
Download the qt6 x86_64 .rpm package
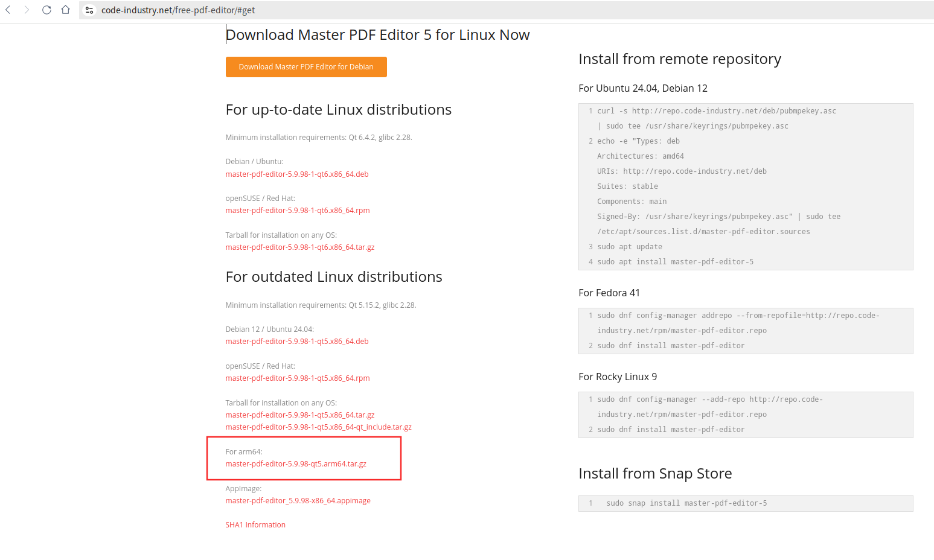coord(298,211)
